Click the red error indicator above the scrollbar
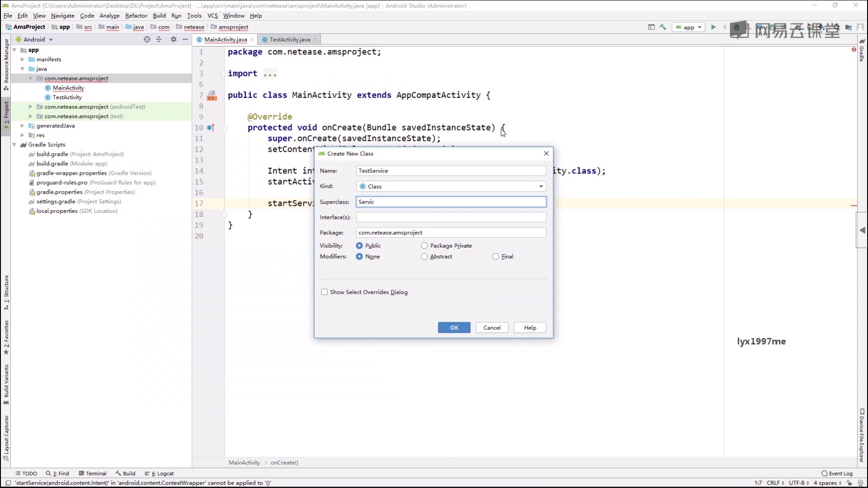 pyautogui.click(x=854, y=50)
